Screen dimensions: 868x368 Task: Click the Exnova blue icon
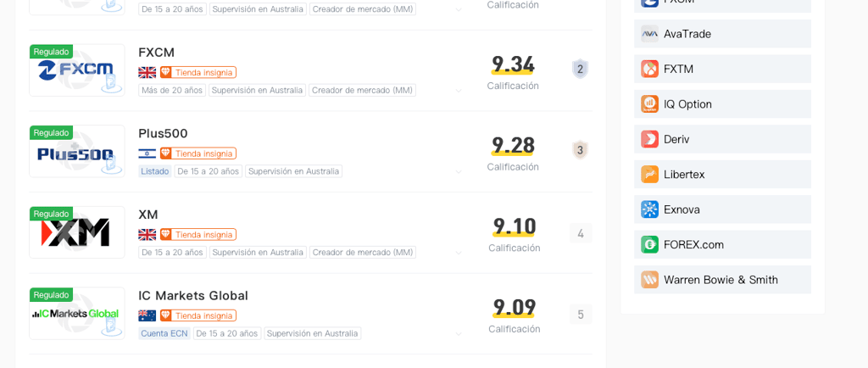pyautogui.click(x=649, y=209)
